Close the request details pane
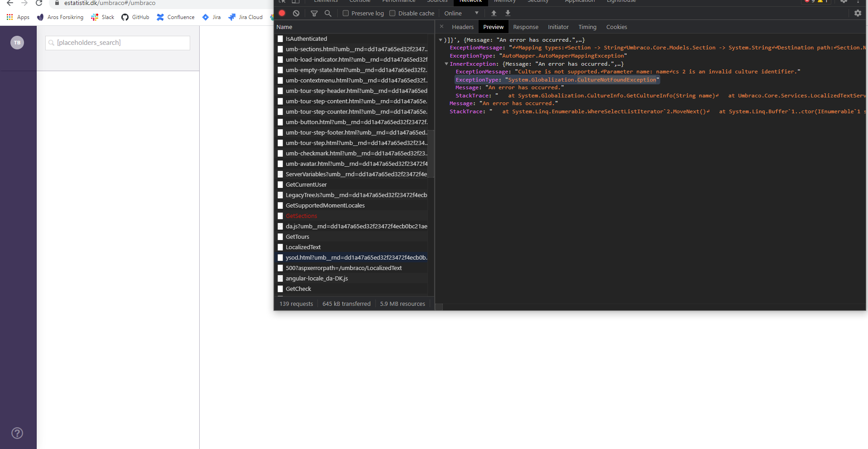The width and height of the screenshot is (868, 449). 441,27
